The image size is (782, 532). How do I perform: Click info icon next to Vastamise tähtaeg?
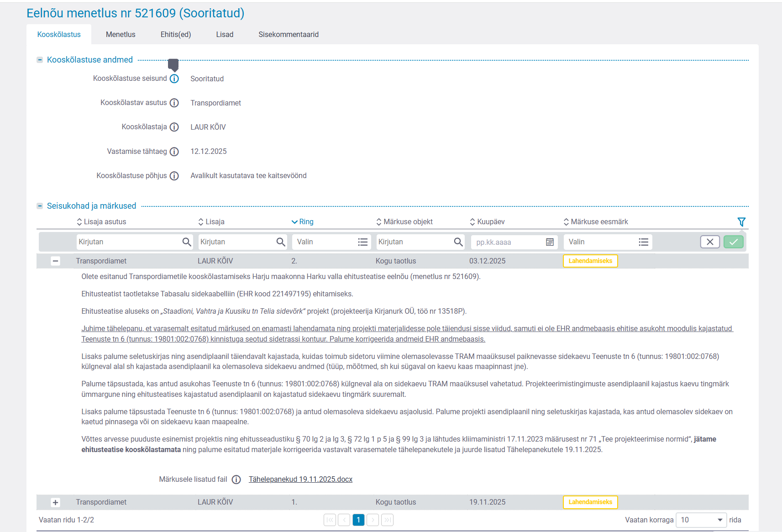click(x=174, y=152)
